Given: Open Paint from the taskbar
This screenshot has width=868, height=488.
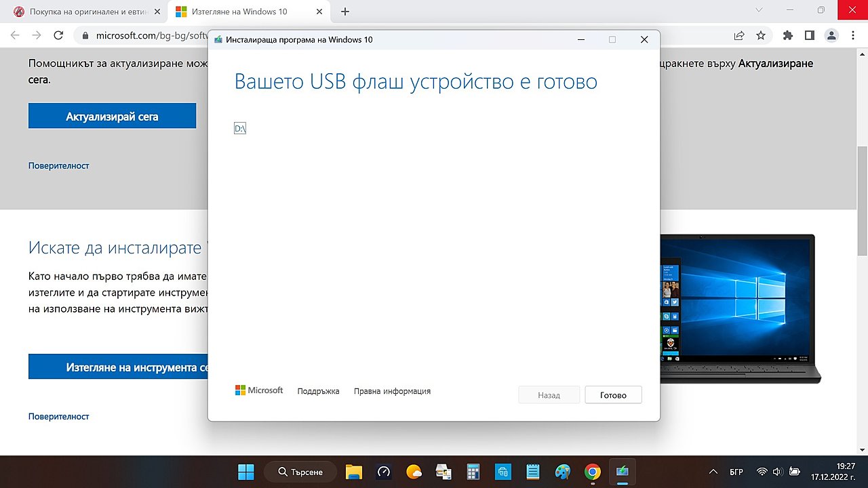Looking at the screenshot, I should click(562, 472).
